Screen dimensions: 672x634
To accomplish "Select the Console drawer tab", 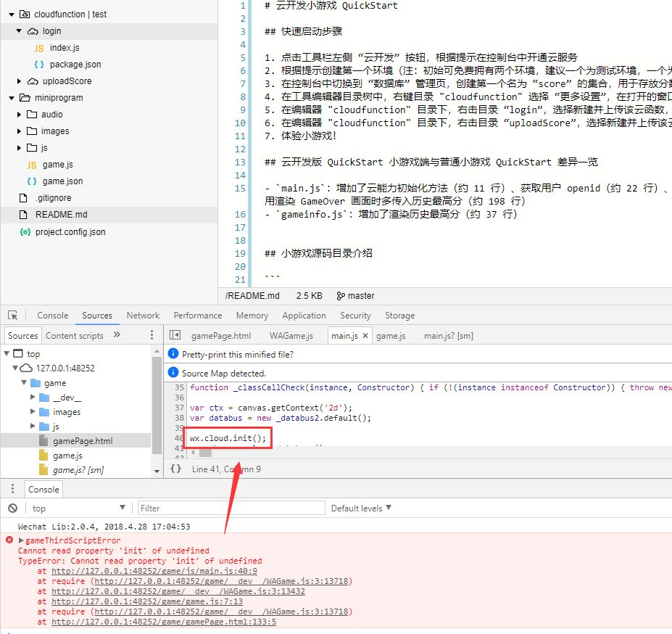I will (43, 490).
